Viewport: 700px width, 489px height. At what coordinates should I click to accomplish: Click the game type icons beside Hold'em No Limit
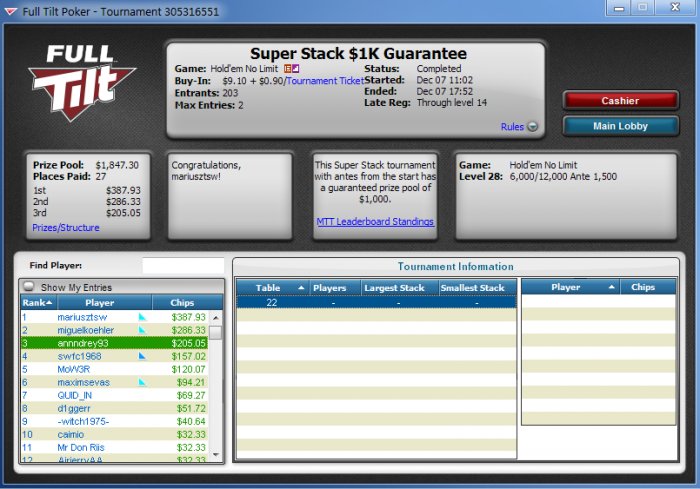(x=292, y=69)
